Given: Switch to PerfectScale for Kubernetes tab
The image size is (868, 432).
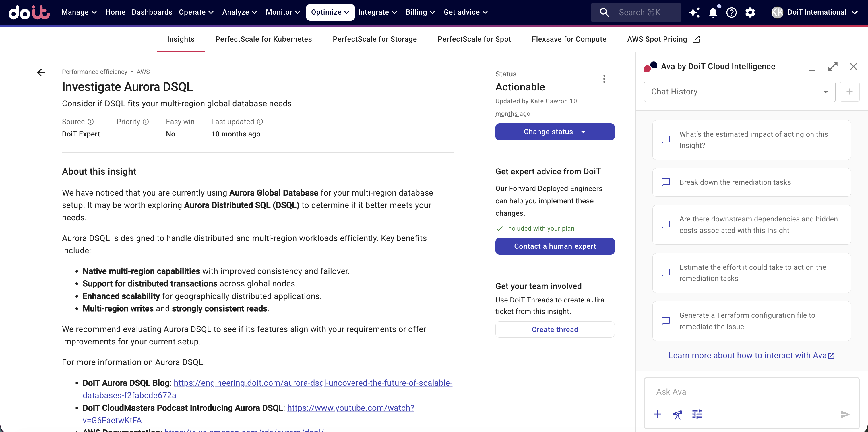Looking at the screenshot, I should [x=263, y=39].
